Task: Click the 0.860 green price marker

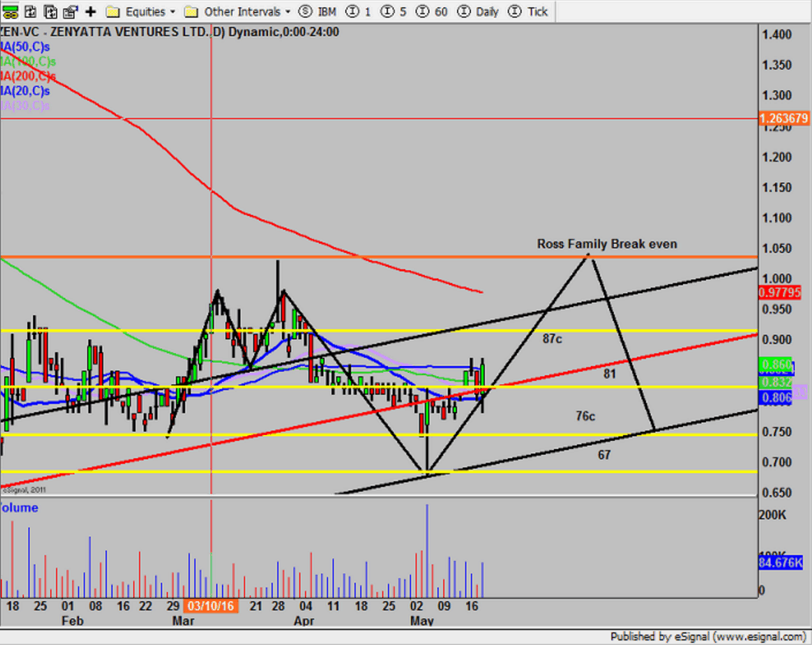Action: point(775,364)
